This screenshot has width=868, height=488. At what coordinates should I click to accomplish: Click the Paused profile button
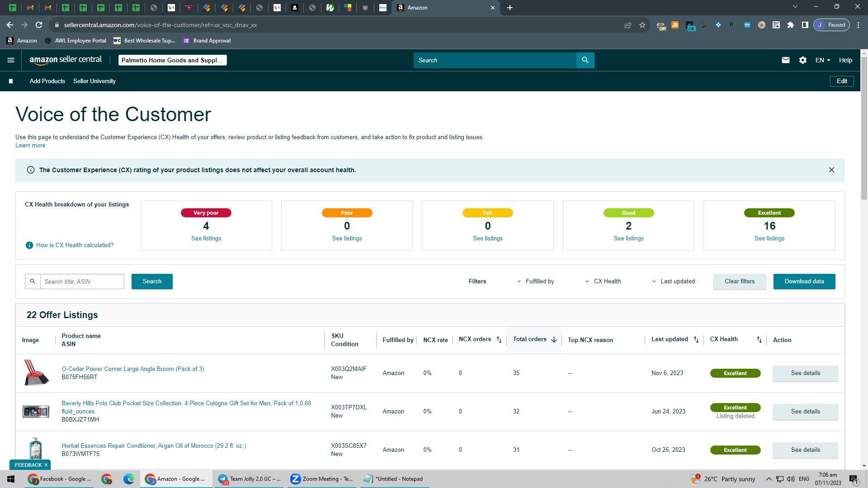click(x=832, y=25)
